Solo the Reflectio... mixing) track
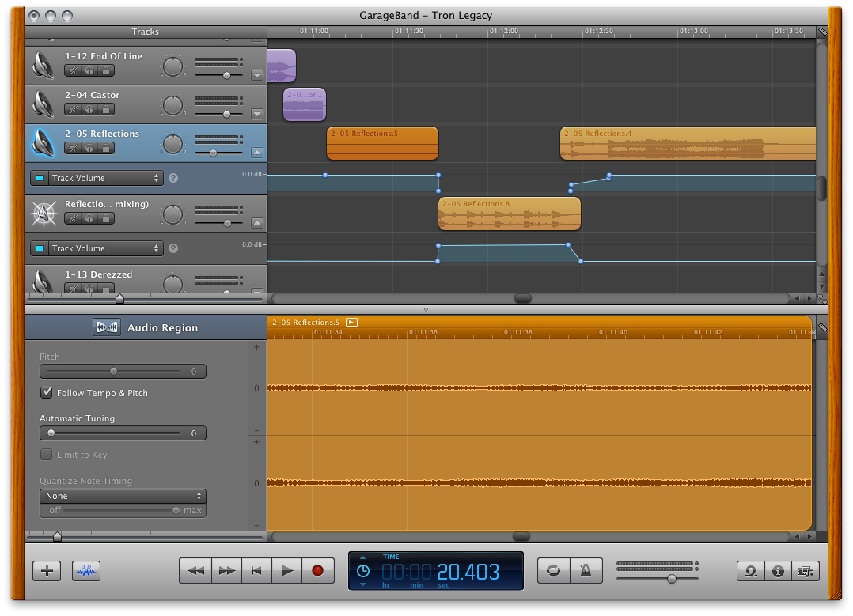 tap(89, 218)
